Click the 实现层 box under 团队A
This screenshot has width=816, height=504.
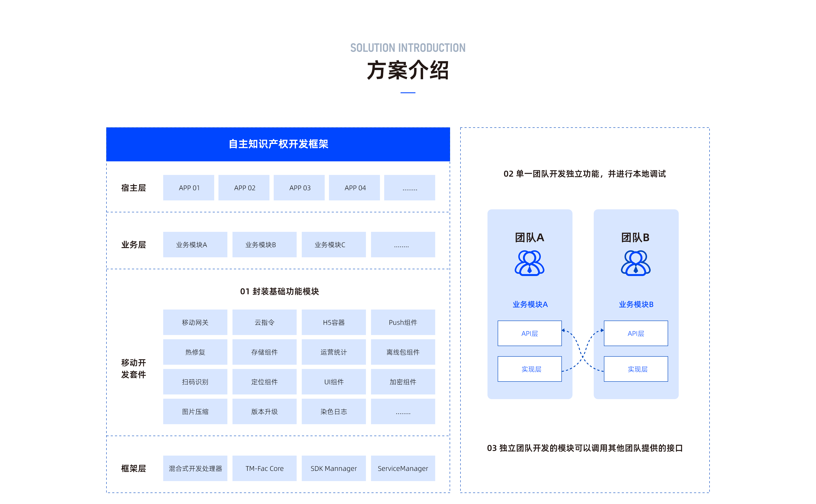(x=530, y=369)
